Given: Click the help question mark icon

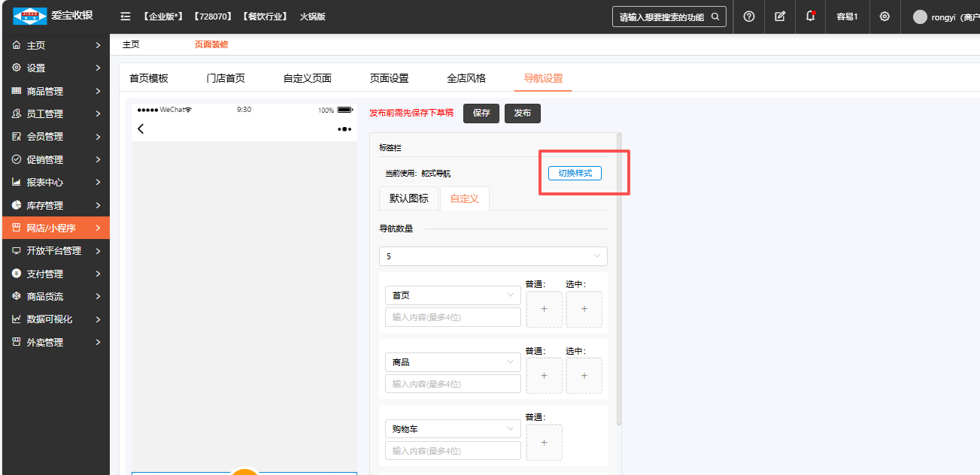Looking at the screenshot, I should coord(749,17).
